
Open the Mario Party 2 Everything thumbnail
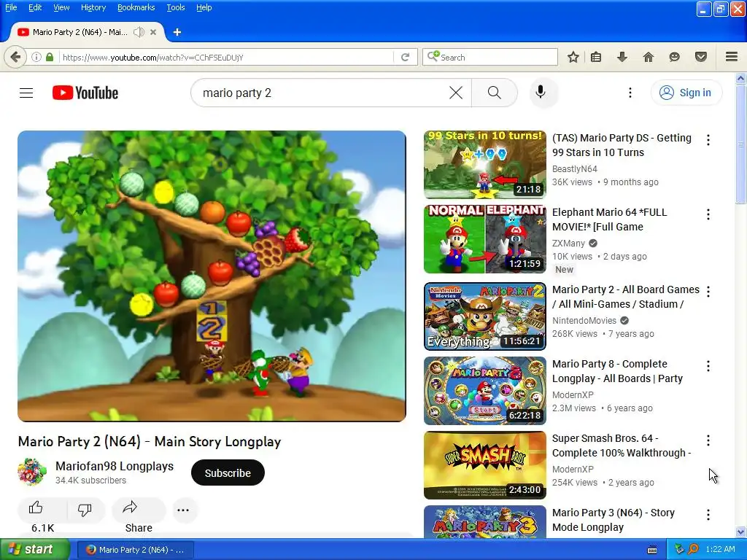484,316
